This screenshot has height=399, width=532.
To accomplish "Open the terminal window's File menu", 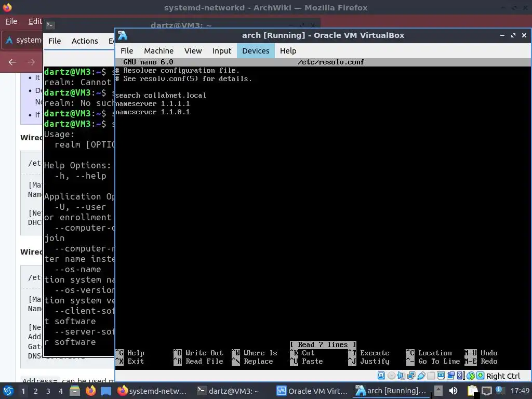I will coord(55,41).
